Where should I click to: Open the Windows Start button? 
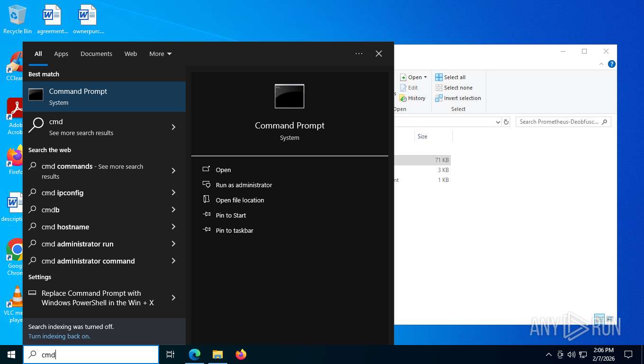point(11,355)
